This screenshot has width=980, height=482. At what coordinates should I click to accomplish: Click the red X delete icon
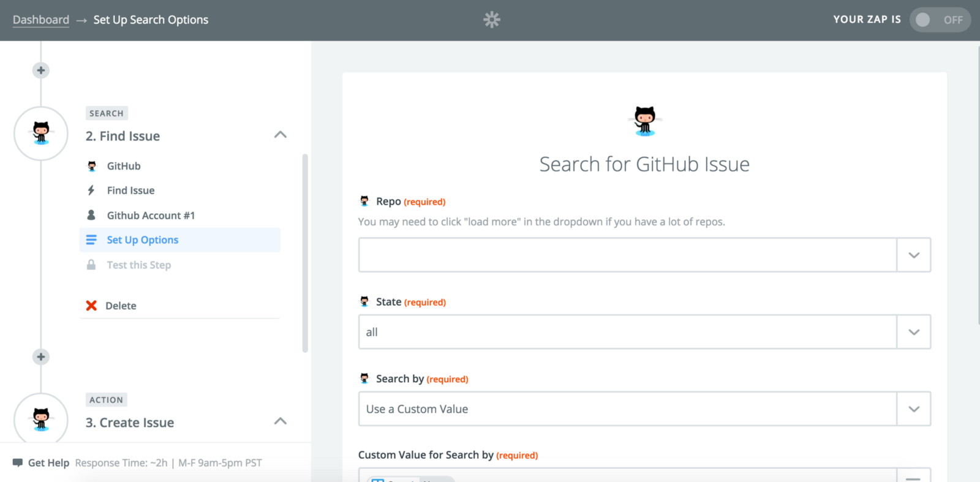point(91,305)
